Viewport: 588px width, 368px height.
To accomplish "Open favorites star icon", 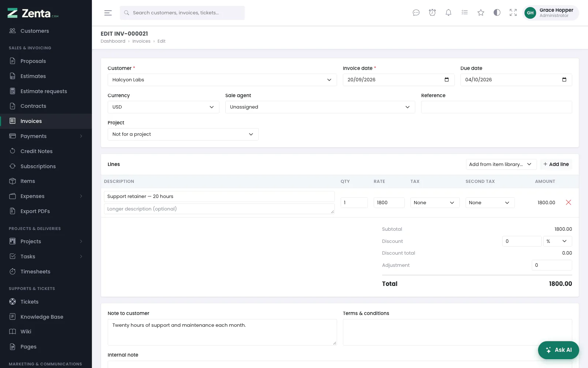I will (x=481, y=13).
